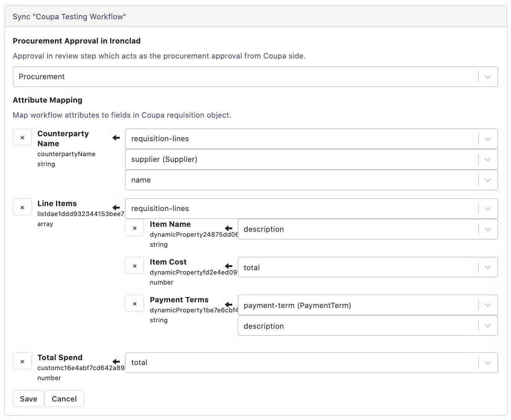Remove the Payment Terms mapping
Screen dimensions: 511x420
[x=135, y=303]
